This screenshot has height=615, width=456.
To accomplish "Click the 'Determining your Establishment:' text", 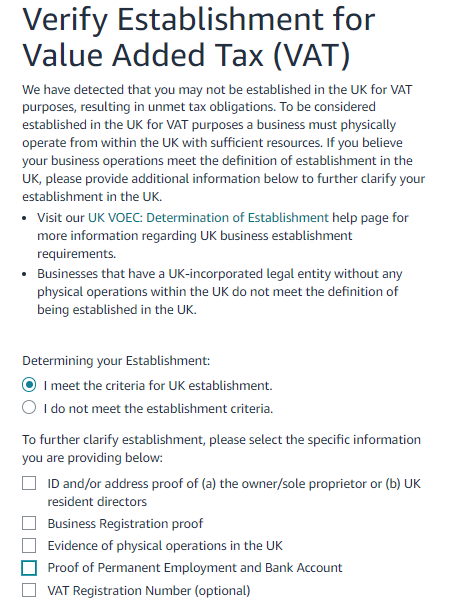I will point(116,361).
